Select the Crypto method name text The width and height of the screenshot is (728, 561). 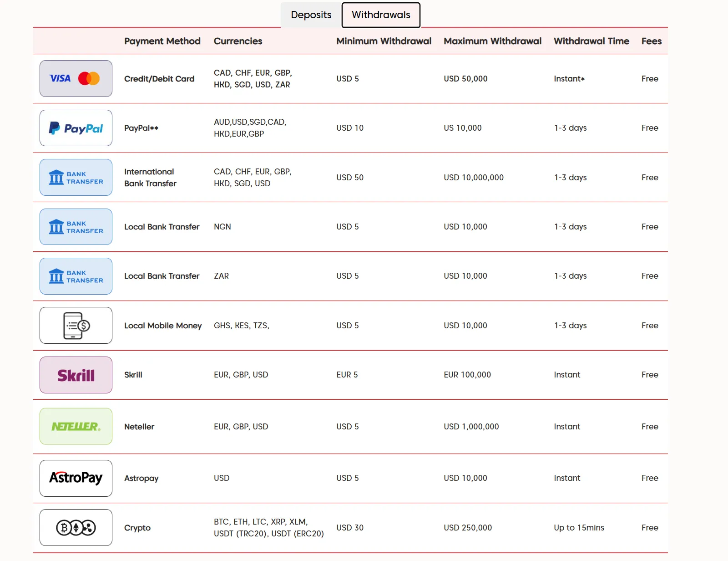pos(137,528)
